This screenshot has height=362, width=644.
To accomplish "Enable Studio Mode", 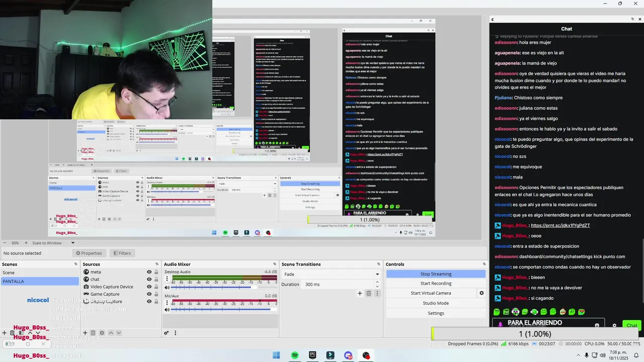I will point(436,303).
